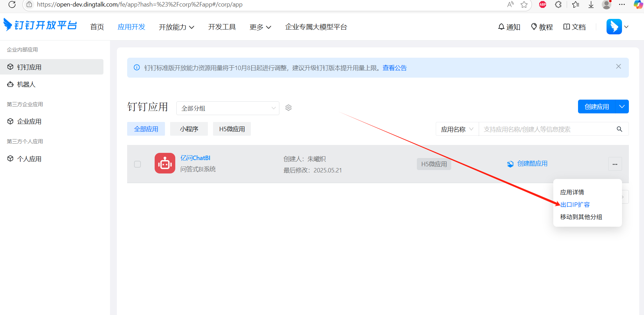Switch to the H5微应用 filter tab
Image resolution: width=644 pixels, height=315 pixels.
232,129
